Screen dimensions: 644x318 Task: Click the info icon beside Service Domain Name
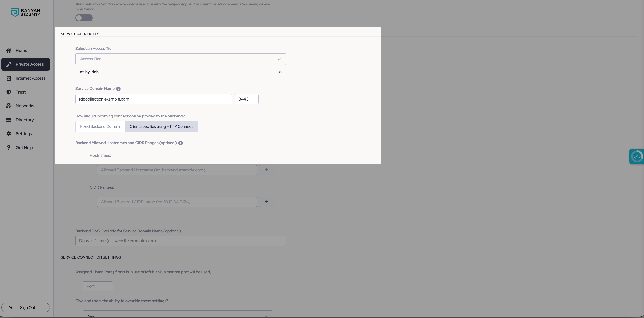pos(118,89)
